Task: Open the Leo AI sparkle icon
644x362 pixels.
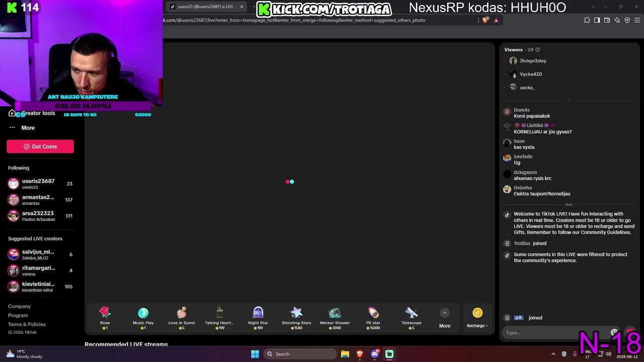Action: point(617,20)
